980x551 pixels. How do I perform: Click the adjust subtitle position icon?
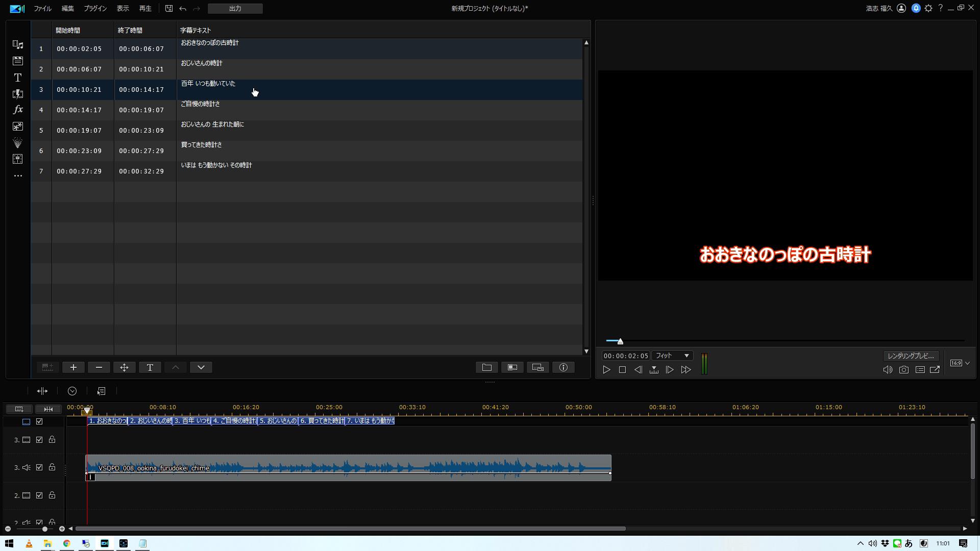coord(125,367)
